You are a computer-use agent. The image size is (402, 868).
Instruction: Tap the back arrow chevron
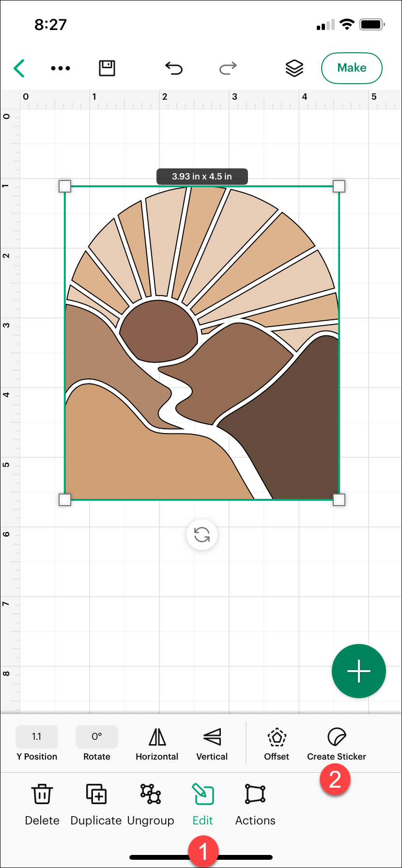19,68
